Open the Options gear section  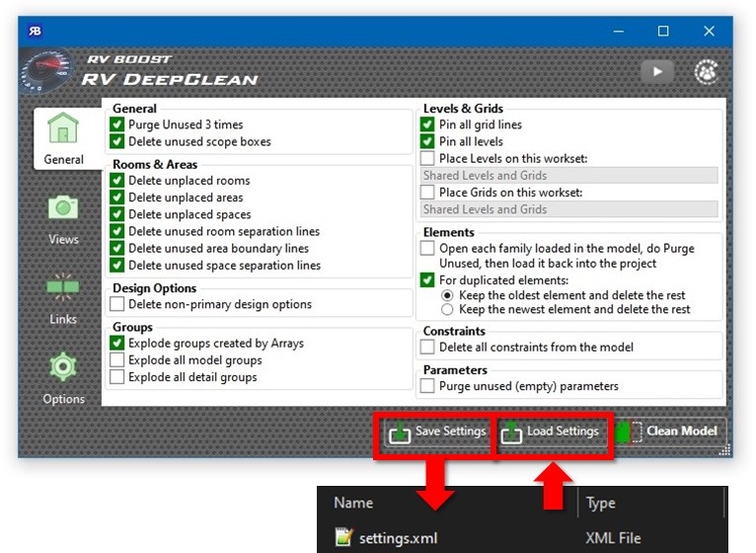click(x=63, y=378)
